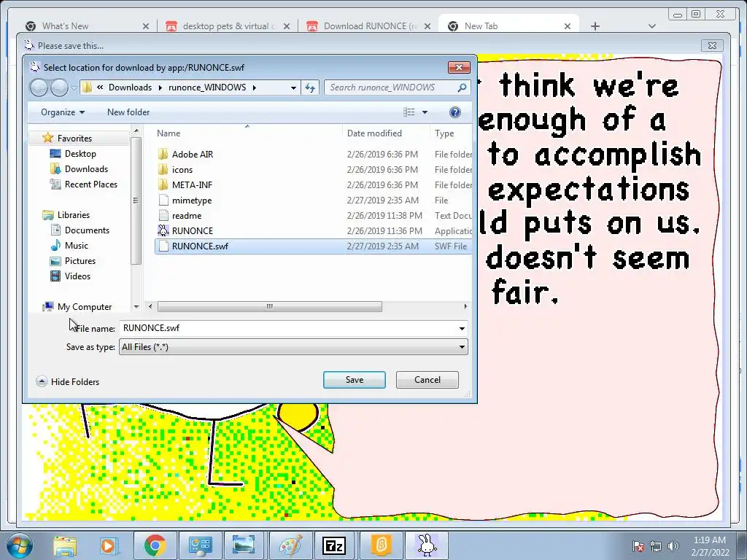This screenshot has width=747, height=560.
Task: Open the File name history dropdown arrow
Action: click(x=462, y=329)
